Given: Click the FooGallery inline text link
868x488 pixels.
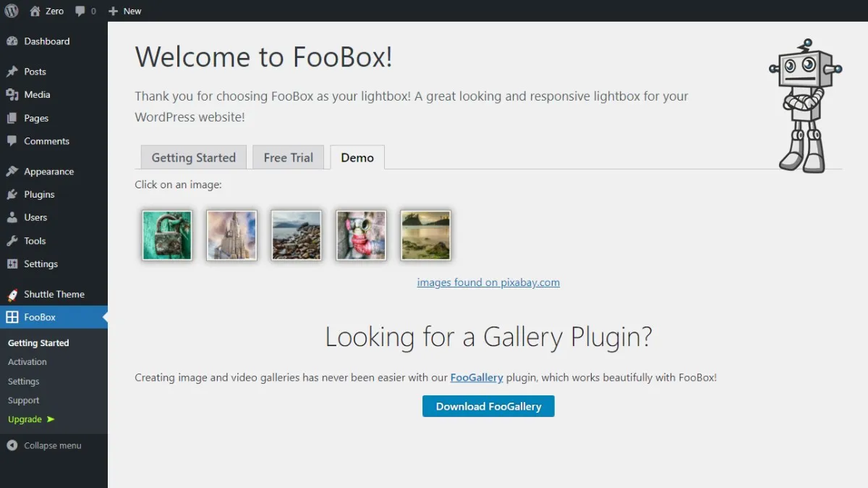Looking at the screenshot, I should 476,377.
